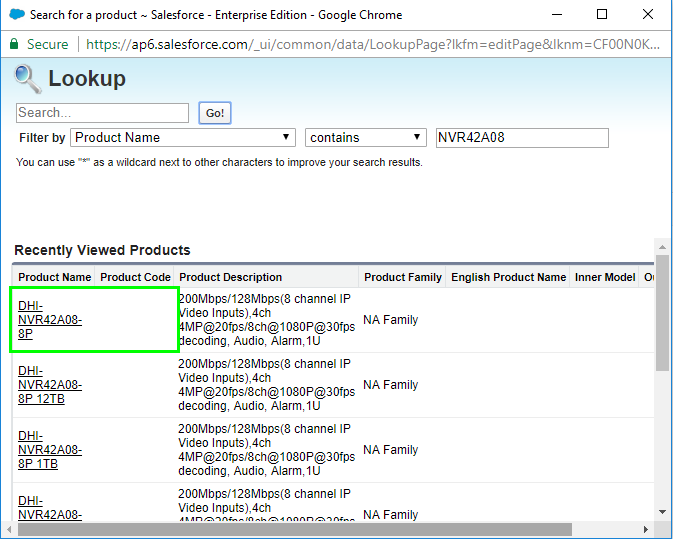673x539 pixels.
Task: Sort by Product Code column header
Action: (135, 277)
